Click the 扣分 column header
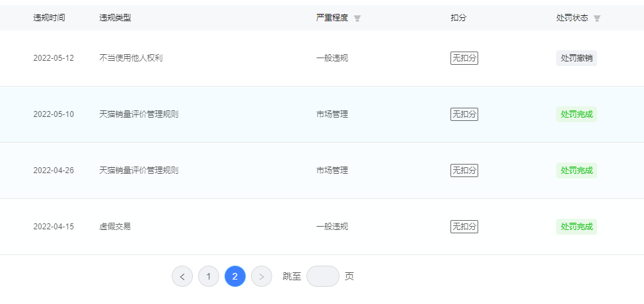 (458, 18)
